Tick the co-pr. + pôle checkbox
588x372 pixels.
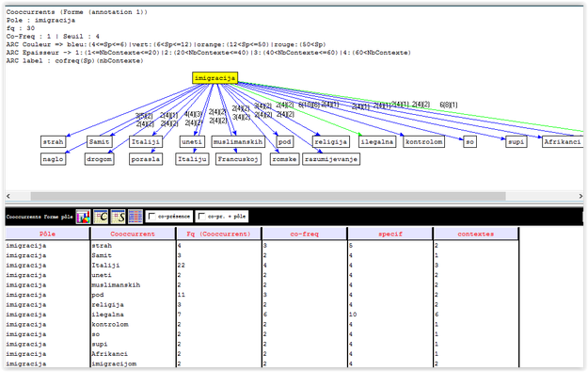click(x=201, y=217)
